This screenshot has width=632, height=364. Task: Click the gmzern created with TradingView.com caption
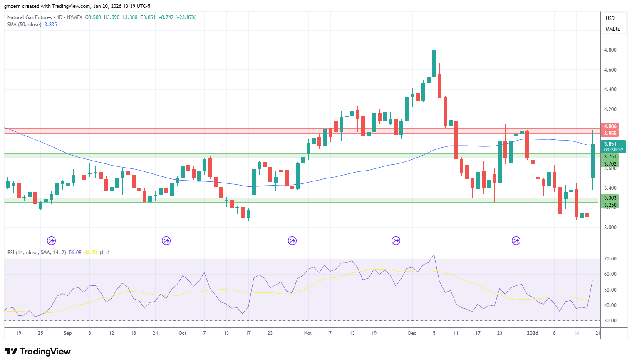77,6
